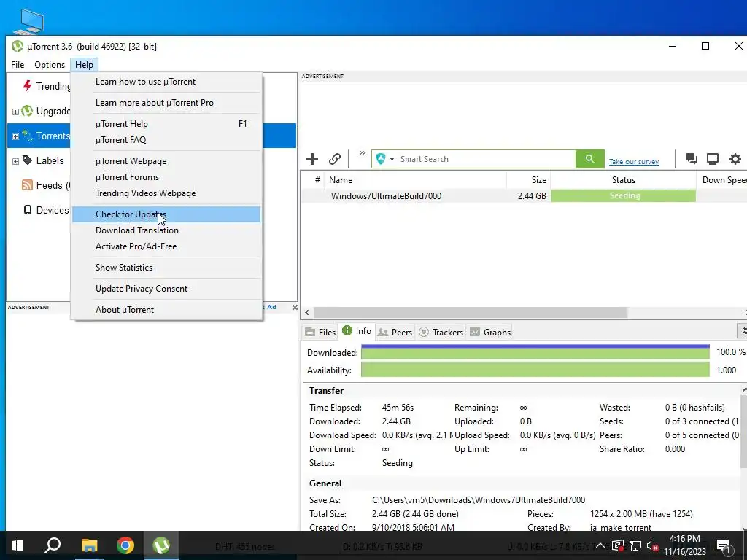Click the torrent list horizontal scrollbar
747x560 pixels.
(471, 312)
